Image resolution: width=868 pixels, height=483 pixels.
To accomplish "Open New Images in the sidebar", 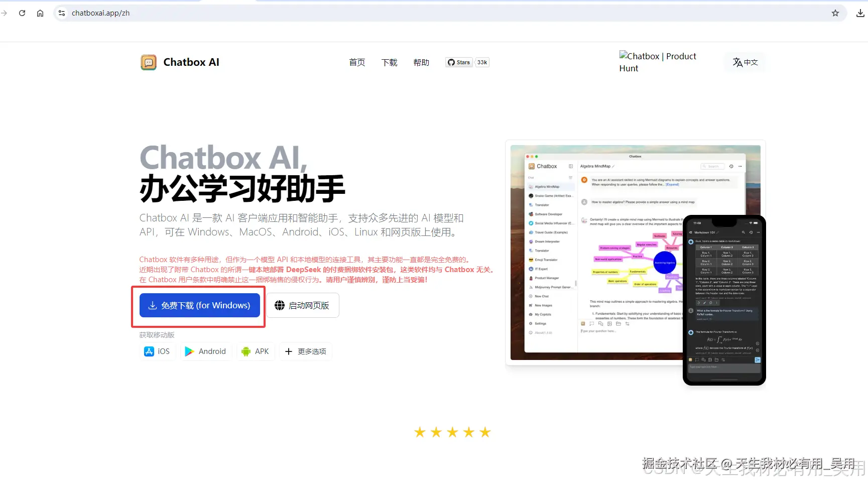I will tap(542, 305).
